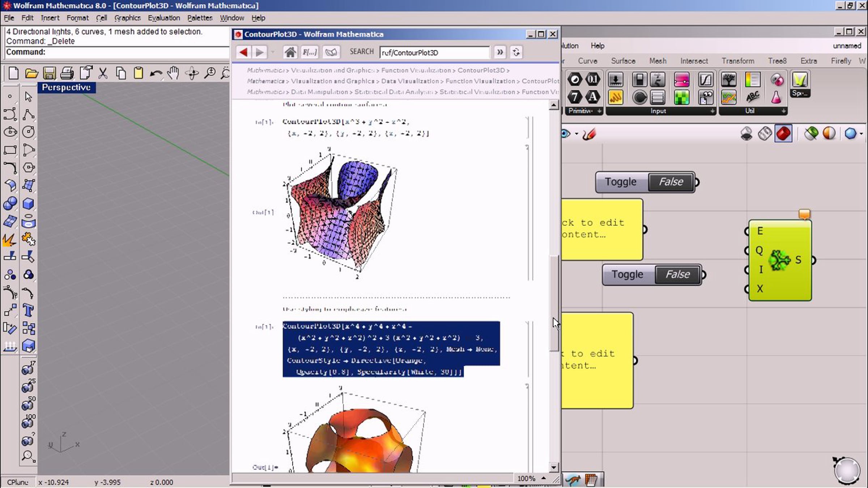Follow the Data Visualization breadcrumb link
868x488 pixels.
click(x=410, y=81)
